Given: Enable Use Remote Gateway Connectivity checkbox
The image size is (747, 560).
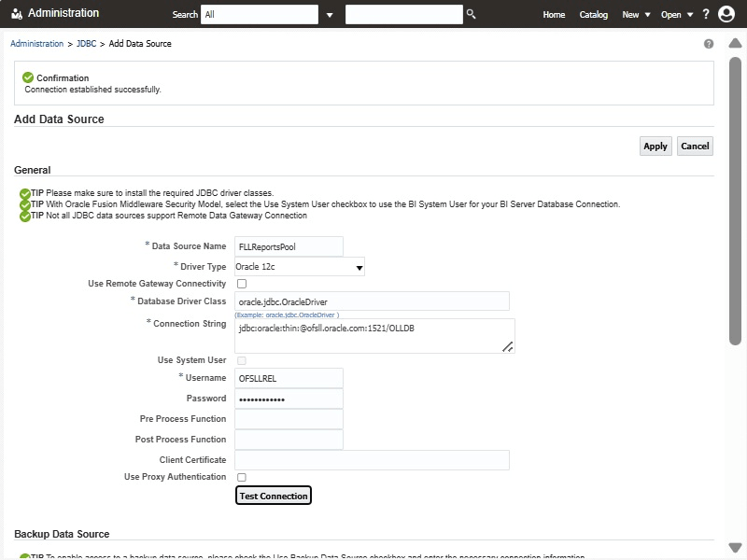Looking at the screenshot, I should tap(242, 284).
